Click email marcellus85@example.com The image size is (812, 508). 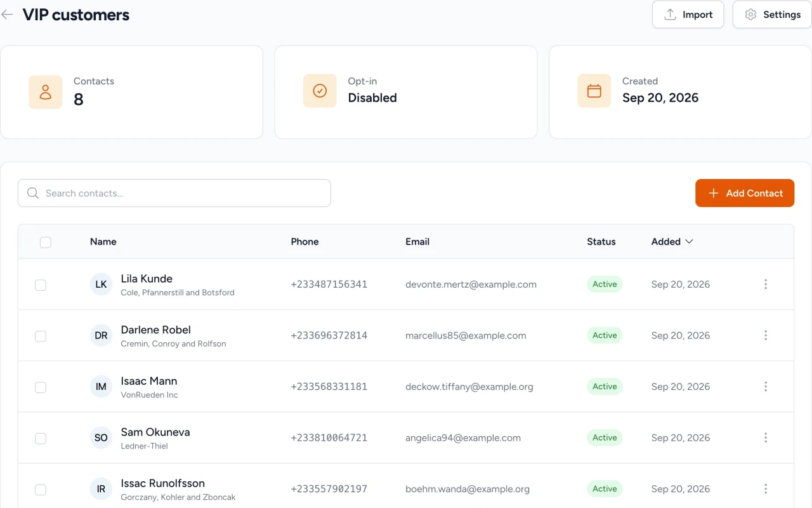[x=466, y=335]
